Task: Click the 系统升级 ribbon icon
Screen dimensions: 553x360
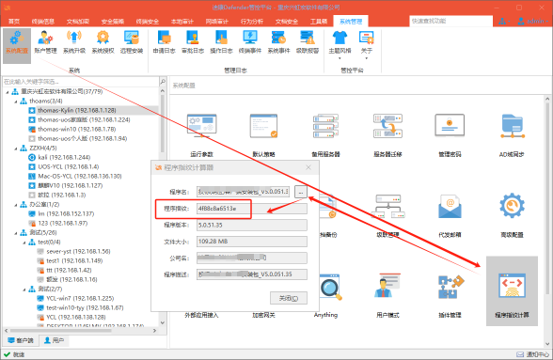Action: point(74,42)
